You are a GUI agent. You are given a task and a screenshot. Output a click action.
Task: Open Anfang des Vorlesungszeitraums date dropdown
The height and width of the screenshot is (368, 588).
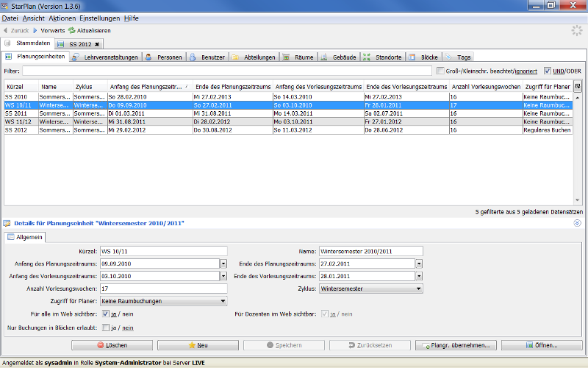click(x=223, y=276)
